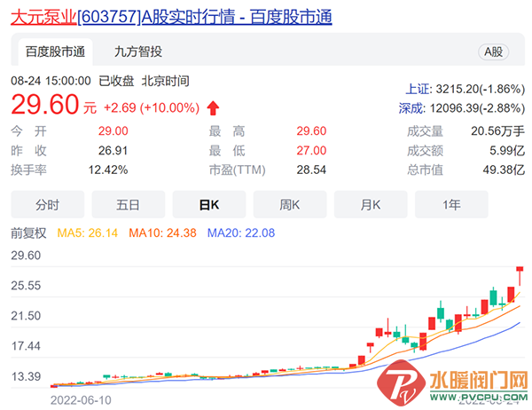Viewport: 532px width, 410px height.
Task: Switch to the 九方智投 tab
Action: 138,52
